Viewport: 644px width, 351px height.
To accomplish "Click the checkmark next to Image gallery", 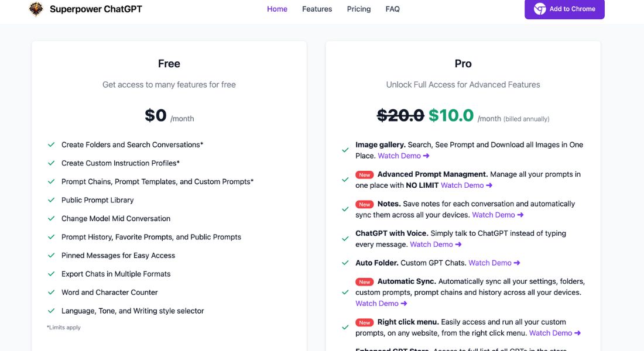I will pyautogui.click(x=345, y=150).
